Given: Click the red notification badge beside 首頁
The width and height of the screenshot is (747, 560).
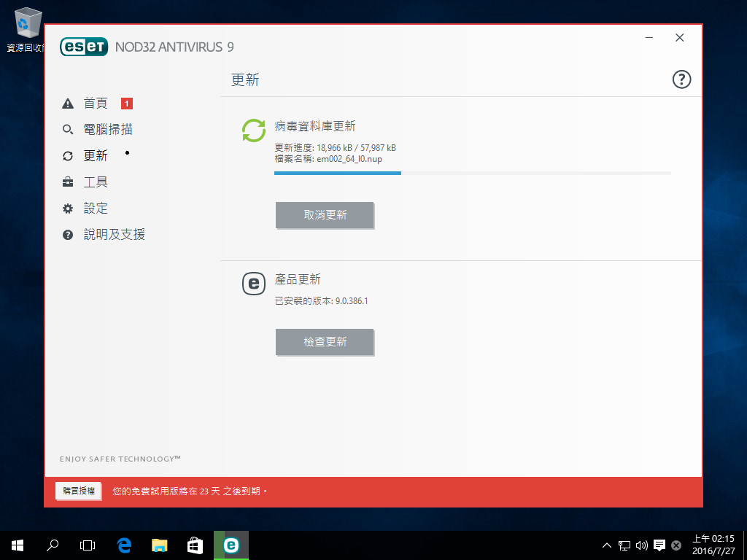Looking at the screenshot, I should tap(127, 104).
